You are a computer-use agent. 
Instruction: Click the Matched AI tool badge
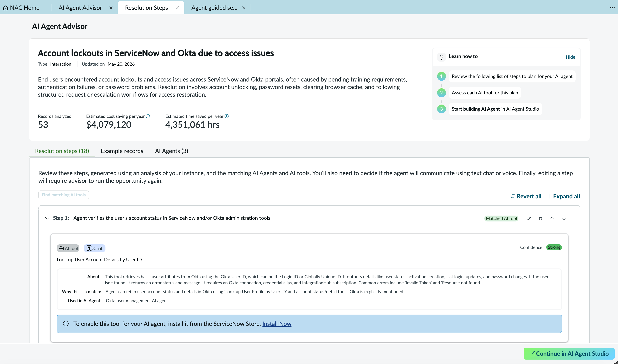pyautogui.click(x=501, y=218)
